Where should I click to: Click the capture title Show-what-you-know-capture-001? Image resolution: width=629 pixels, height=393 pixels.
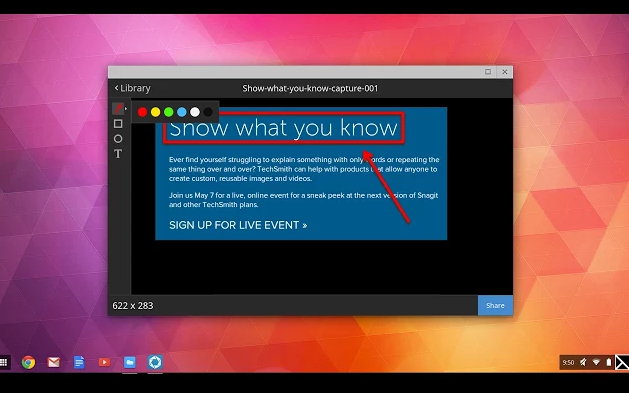310,88
